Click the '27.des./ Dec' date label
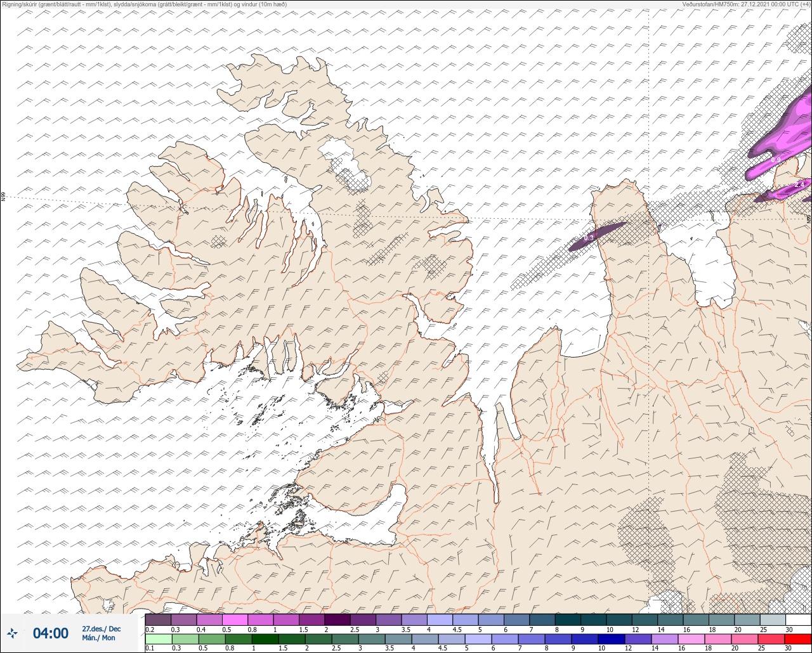 [x=101, y=628]
